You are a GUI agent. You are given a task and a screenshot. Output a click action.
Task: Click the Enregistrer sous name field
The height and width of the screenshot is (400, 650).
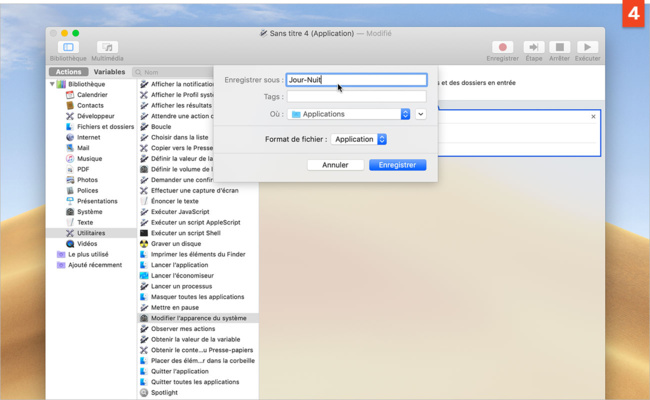(356, 80)
